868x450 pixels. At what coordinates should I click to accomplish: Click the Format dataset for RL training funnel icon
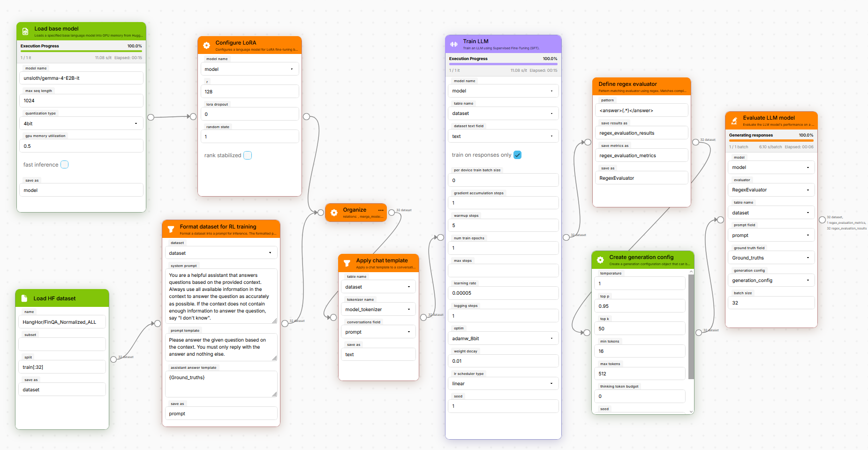[171, 229]
